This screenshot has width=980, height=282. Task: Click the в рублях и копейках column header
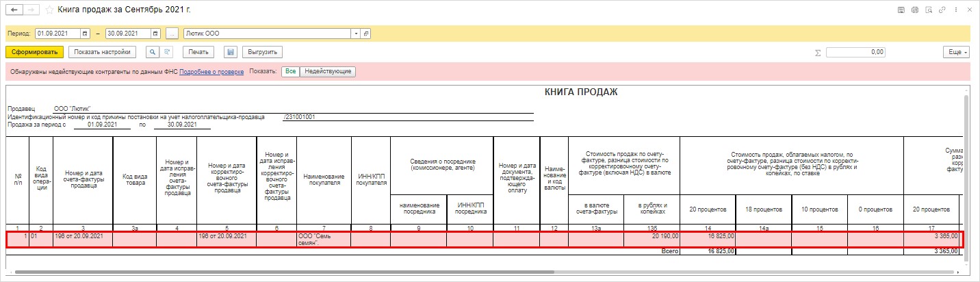pos(652,209)
